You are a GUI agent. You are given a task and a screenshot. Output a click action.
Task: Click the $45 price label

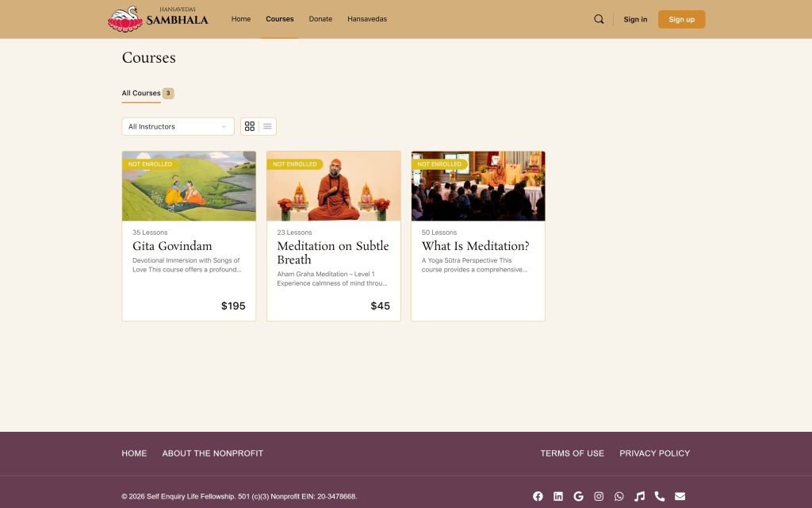pyautogui.click(x=380, y=306)
